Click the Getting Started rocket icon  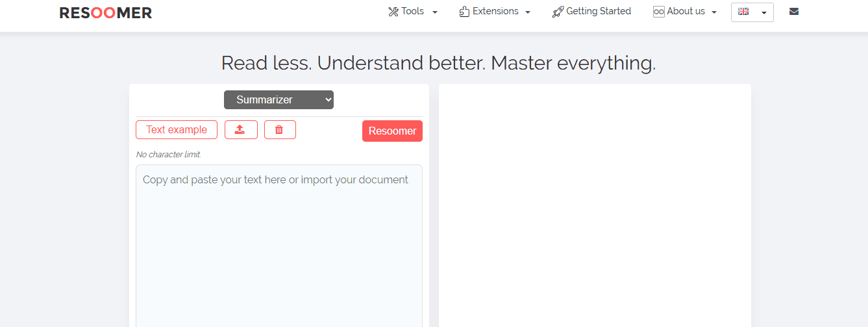point(558,11)
